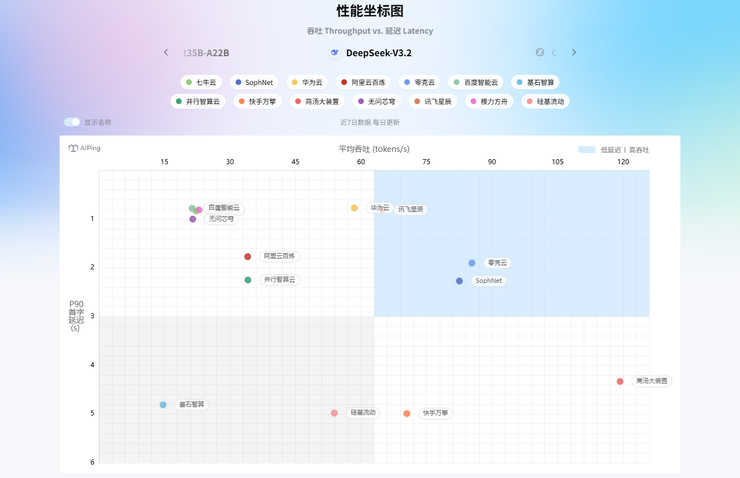Click the 商汤大装置 chart label
The image size is (740, 478).
pyautogui.click(x=652, y=381)
